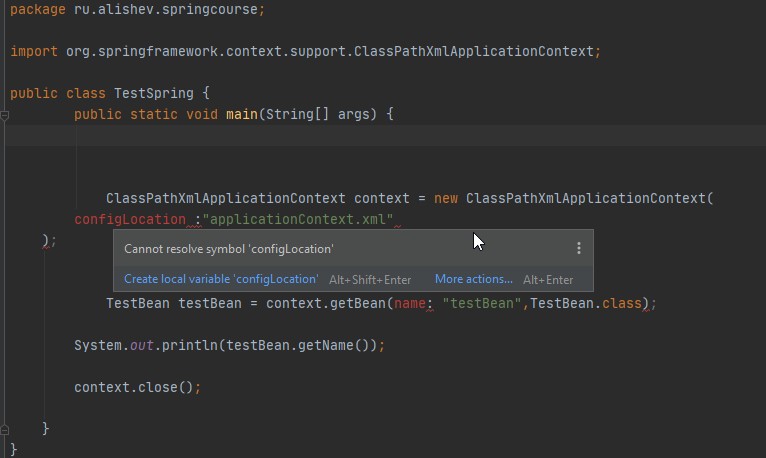Collapse the main method fold marker

click(x=4, y=116)
